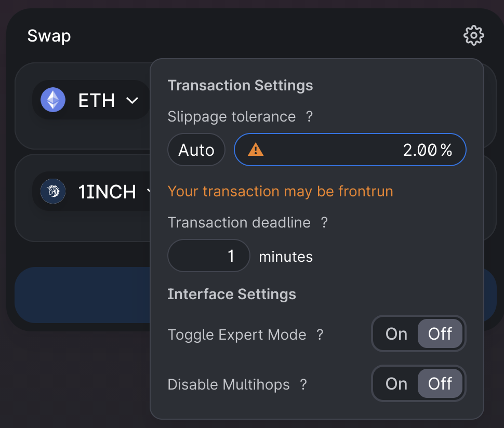504x428 pixels.
Task: Switch Disable Multihops to On
Action: pos(396,384)
